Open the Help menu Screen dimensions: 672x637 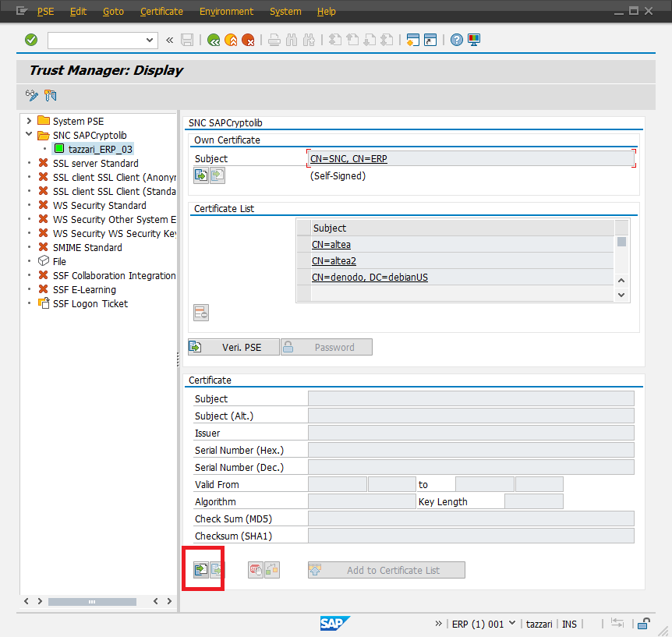pos(326,12)
